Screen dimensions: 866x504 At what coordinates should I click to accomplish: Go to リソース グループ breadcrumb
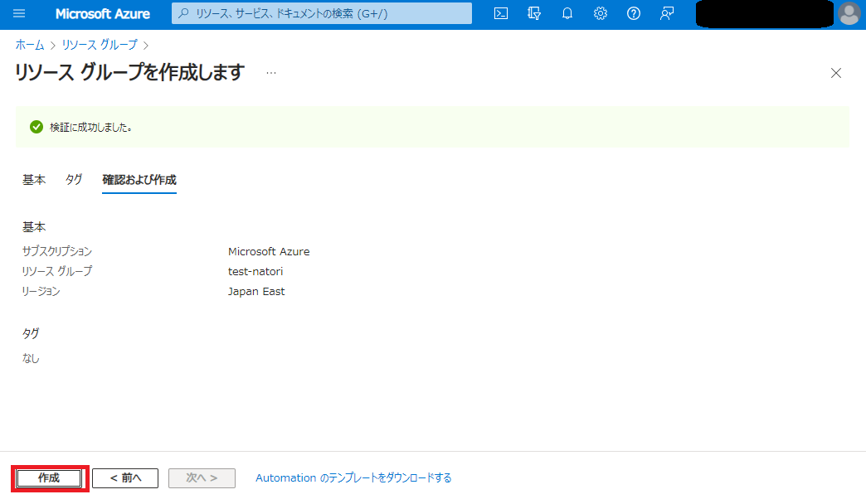point(100,45)
